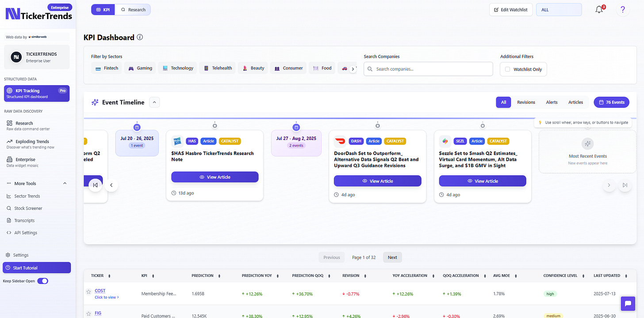View the DoorDash article
644x318 pixels.
[377, 181]
